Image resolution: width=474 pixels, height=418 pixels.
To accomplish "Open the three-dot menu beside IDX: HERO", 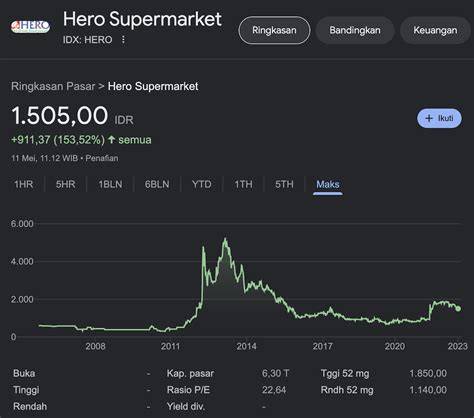I will pyautogui.click(x=123, y=40).
